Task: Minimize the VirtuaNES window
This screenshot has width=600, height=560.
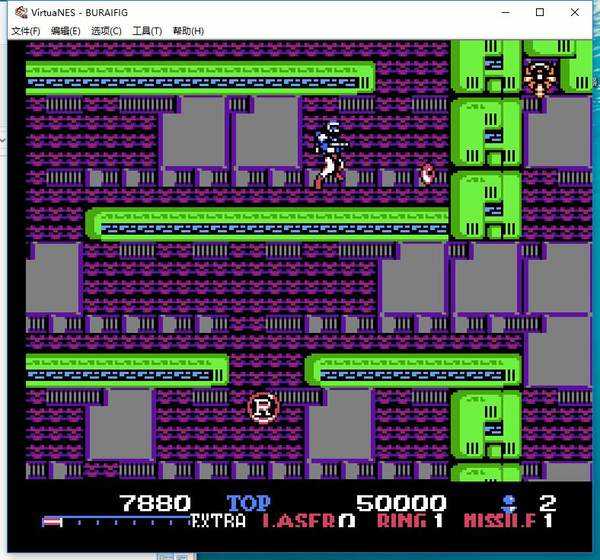Action: (x=505, y=12)
